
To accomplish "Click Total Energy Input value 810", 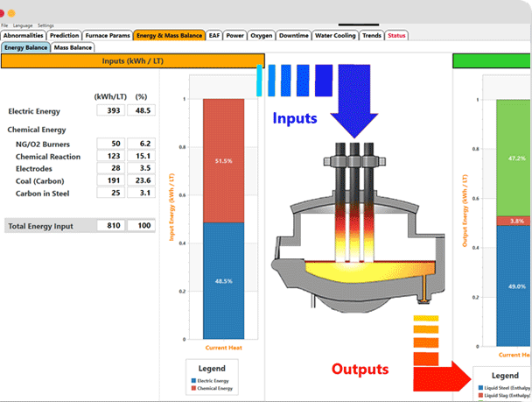I will [111, 225].
